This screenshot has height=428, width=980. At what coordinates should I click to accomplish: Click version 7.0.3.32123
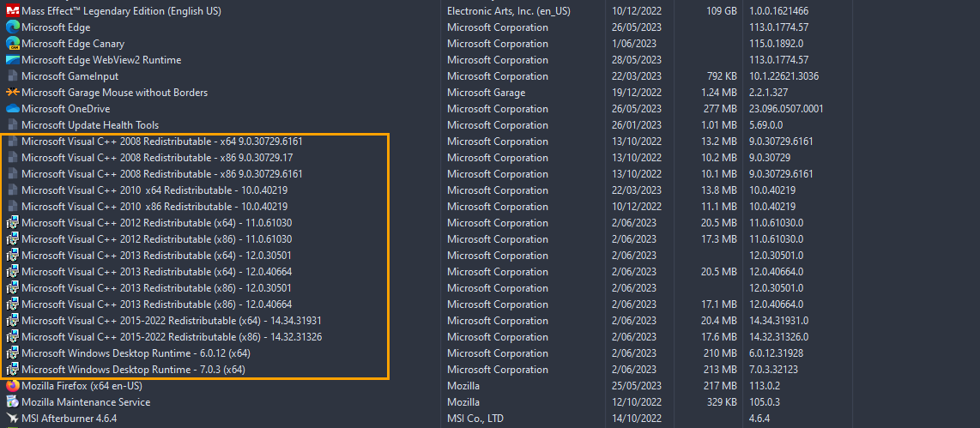coord(773,370)
